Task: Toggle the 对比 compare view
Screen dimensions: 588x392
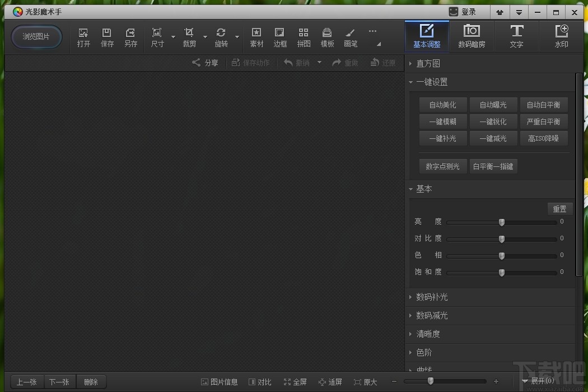Action: coord(260,382)
